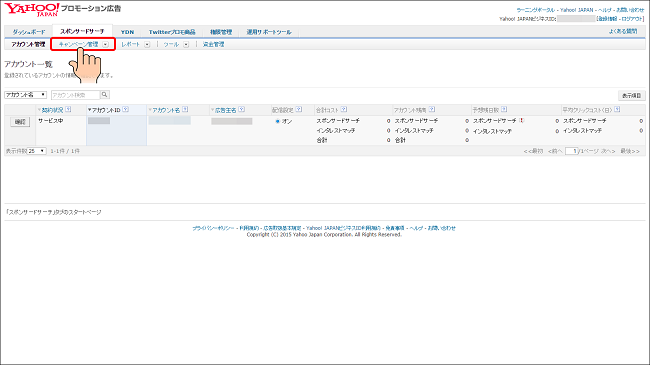Viewport: 650px width, 365px height.
Task: Open 資金管理 in the sub menu
Action: [x=213, y=44]
